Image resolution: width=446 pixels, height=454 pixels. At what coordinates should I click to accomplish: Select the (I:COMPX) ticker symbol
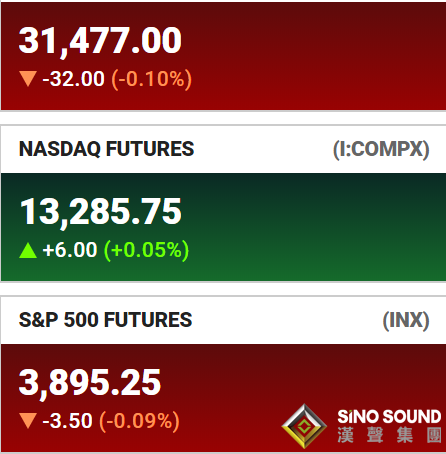381,149
